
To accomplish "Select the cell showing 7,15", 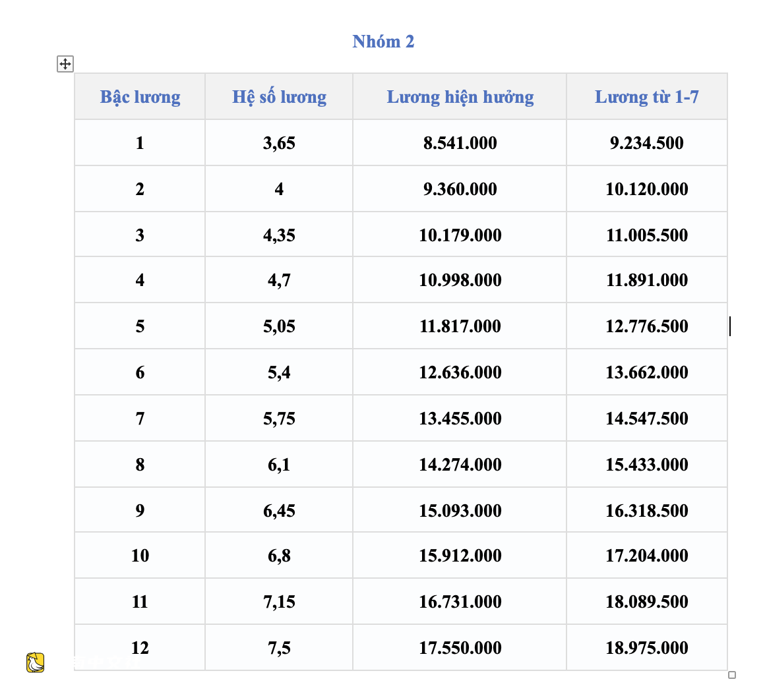I will coord(279,602).
